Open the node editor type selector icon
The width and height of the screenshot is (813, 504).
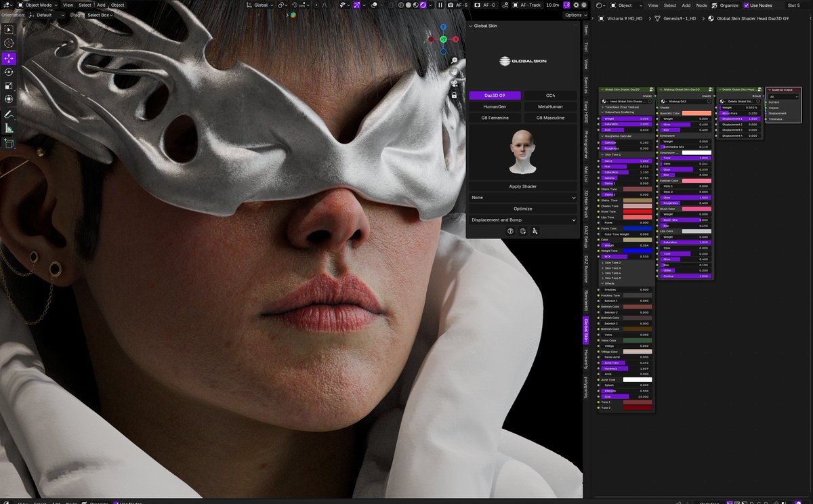click(x=602, y=5)
